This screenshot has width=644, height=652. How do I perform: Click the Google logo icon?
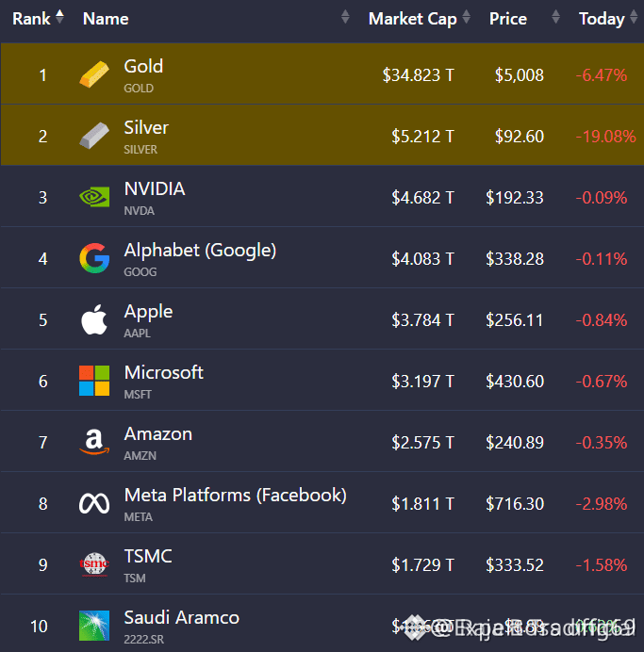point(94,258)
